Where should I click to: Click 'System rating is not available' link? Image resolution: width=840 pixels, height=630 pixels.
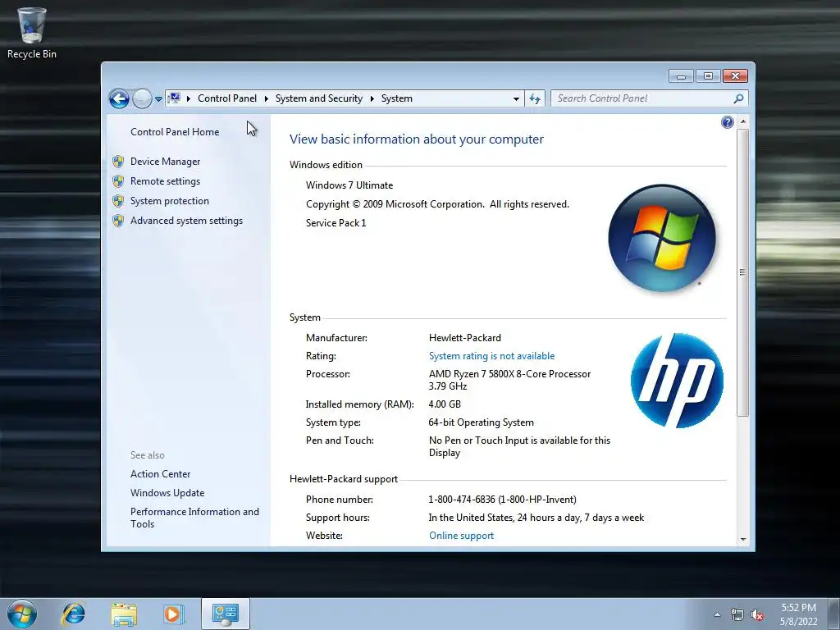492,356
